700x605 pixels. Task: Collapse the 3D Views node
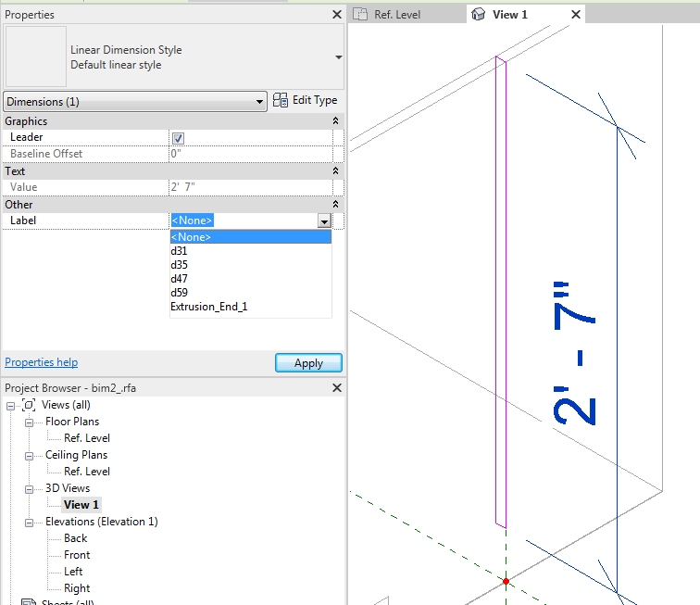click(29, 490)
